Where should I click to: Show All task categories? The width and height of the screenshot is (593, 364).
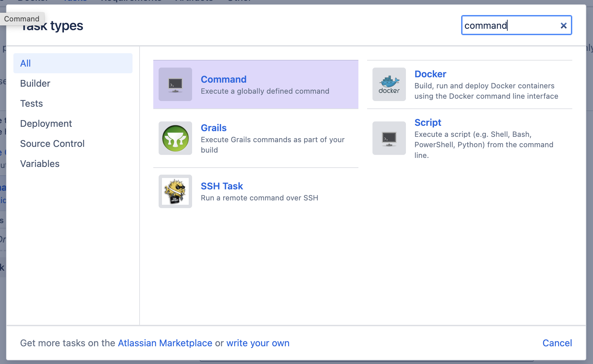(x=73, y=63)
